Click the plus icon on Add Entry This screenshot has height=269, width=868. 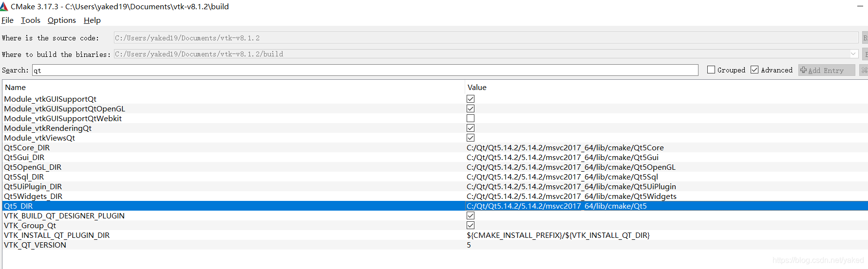pyautogui.click(x=804, y=70)
